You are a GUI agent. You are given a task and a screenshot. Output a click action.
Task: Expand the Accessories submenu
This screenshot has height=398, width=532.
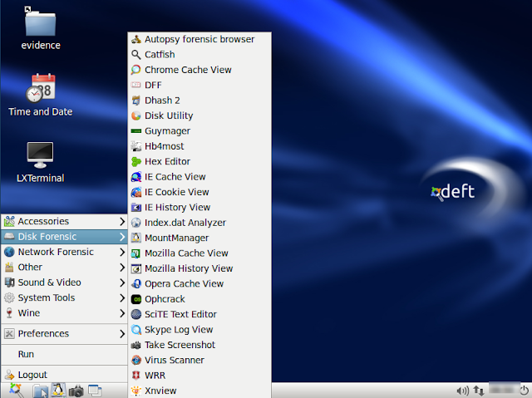click(x=64, y=221)
